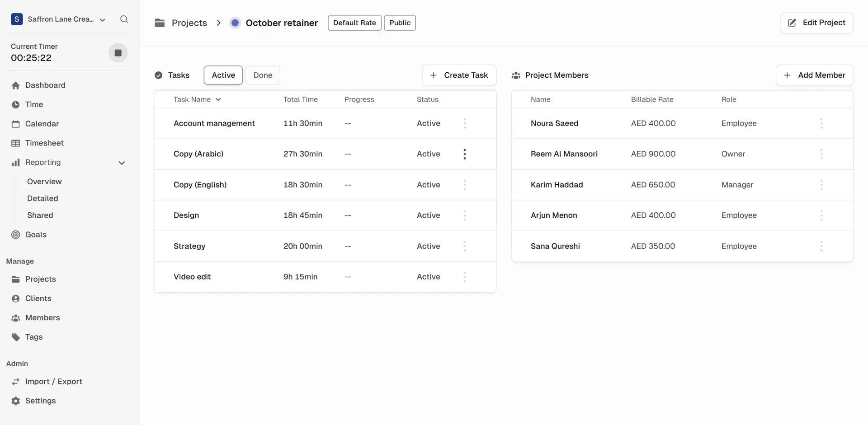
Task: Open the Timesheet page
Action: coord(44,143)
